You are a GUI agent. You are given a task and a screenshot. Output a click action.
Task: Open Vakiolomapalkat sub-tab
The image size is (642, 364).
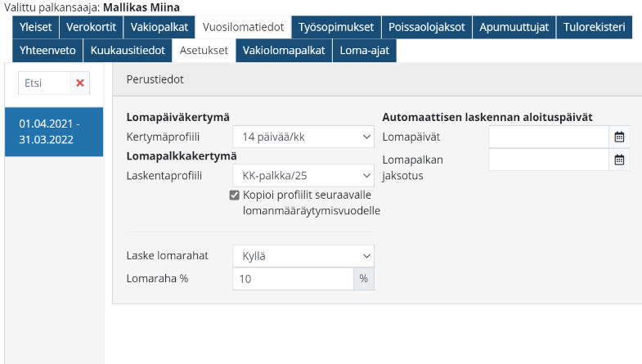[285, 51]
